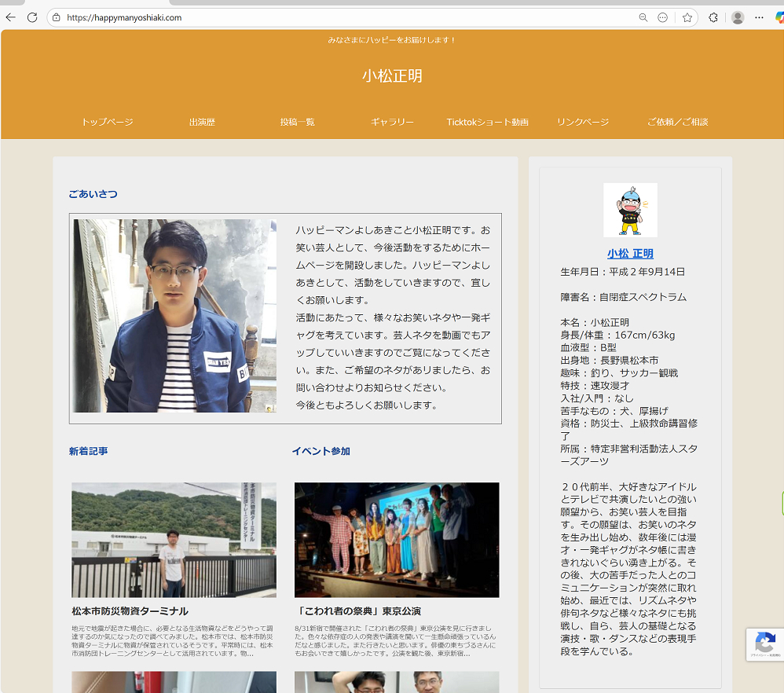Screen dimensions: 784x693
Task: Reload the page with the refresh icon
Action: click(x=32, y=17)
